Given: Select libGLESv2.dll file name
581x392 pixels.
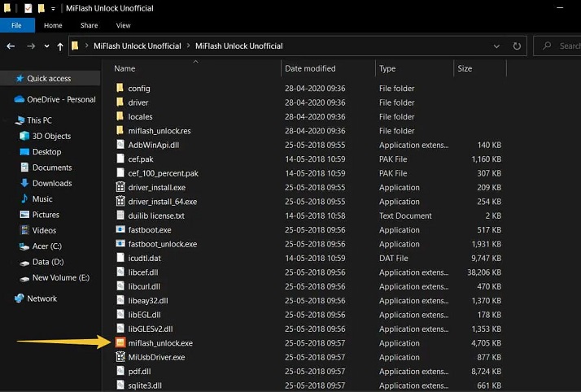Looking at the screenshot, I should [x=151, y=329].
